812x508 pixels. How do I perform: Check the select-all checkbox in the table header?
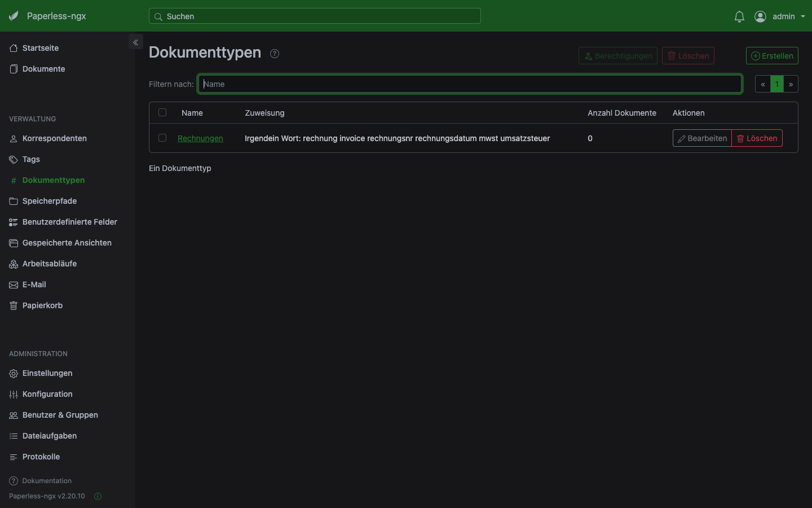[x=162, y=113]
